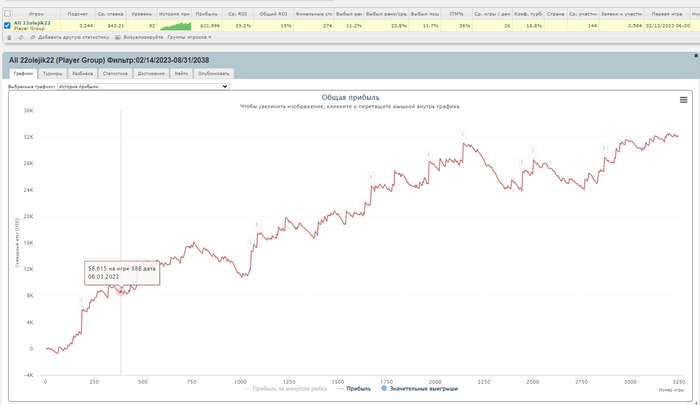This screenshot has height=405, width=700.
Task: Click the '3,584' entries cell
Action: click(x=621, y=26)
